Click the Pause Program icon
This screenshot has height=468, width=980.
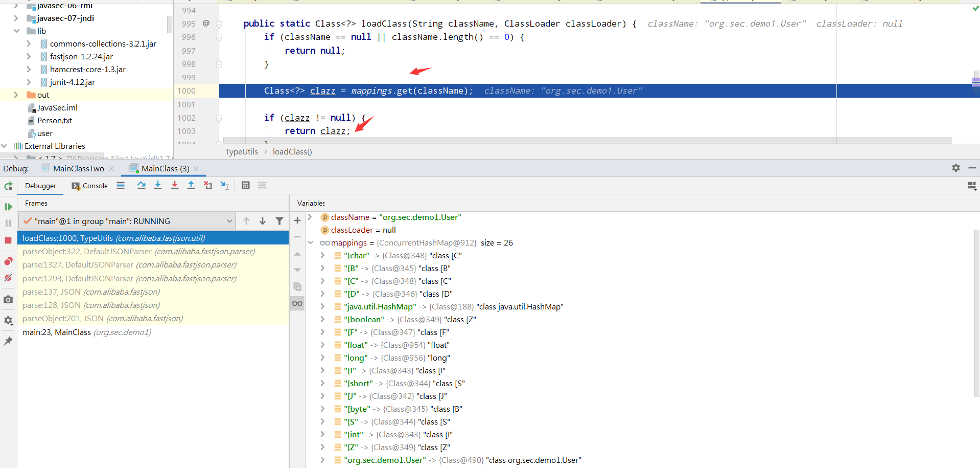coord(8,224)
